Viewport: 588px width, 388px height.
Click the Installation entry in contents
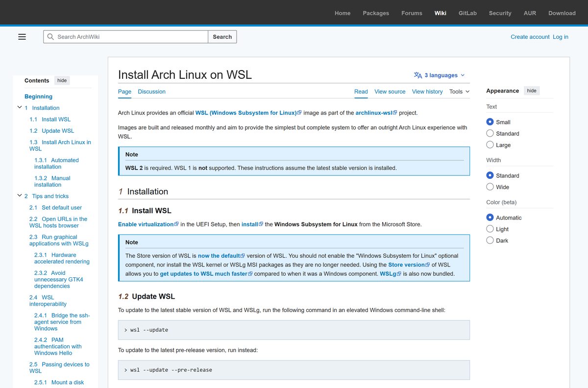pyautogui.click(x=42, y=108)
